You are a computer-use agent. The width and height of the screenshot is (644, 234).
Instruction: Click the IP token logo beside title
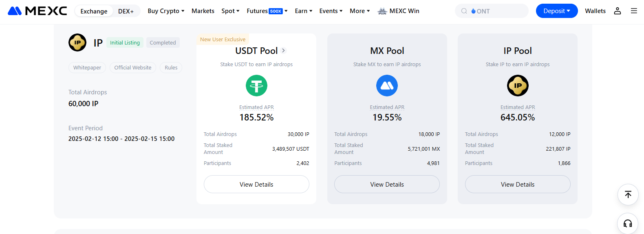coord(77,42)
